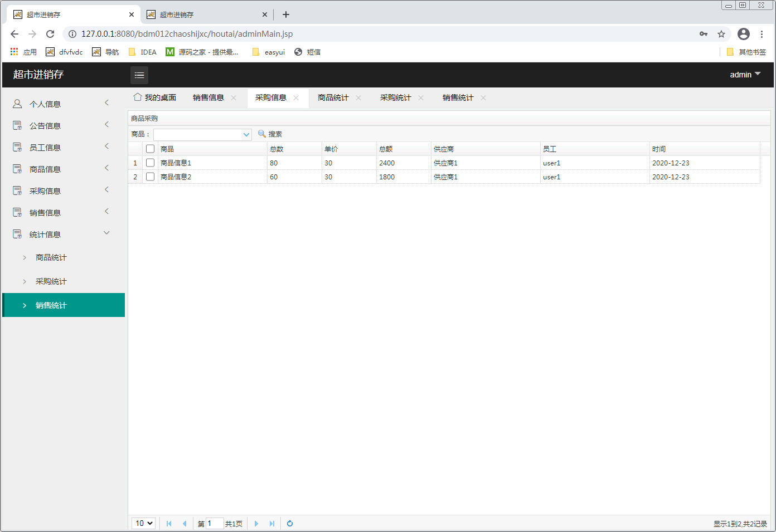Open a new browser tab with plus
Viewport: 776px width, 532px height.
click(286, 14)
